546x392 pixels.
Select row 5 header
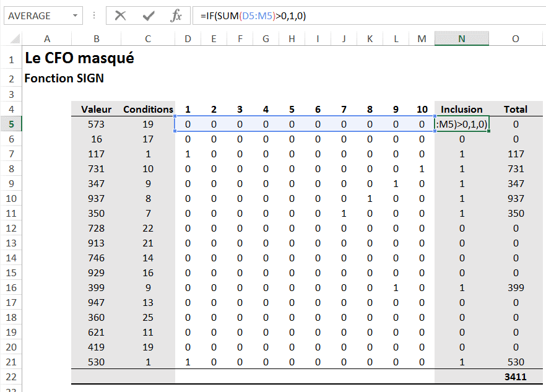(11, 124)
